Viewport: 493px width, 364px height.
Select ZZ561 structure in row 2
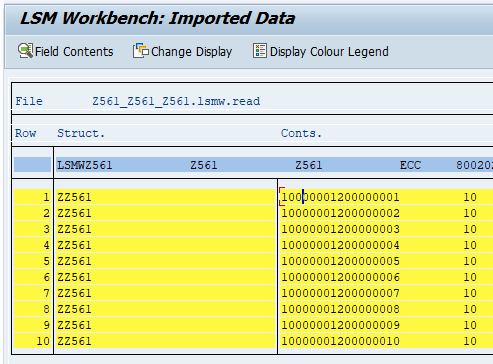point(74,213)
